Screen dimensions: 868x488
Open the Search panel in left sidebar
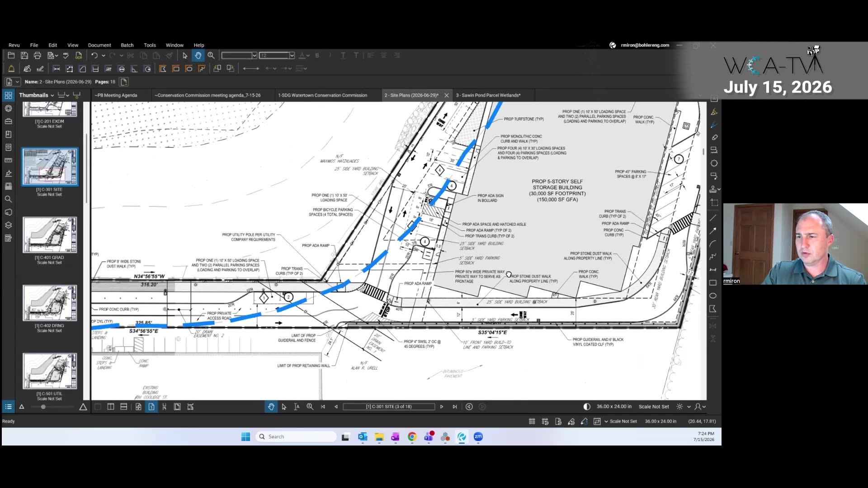[8, 199]
